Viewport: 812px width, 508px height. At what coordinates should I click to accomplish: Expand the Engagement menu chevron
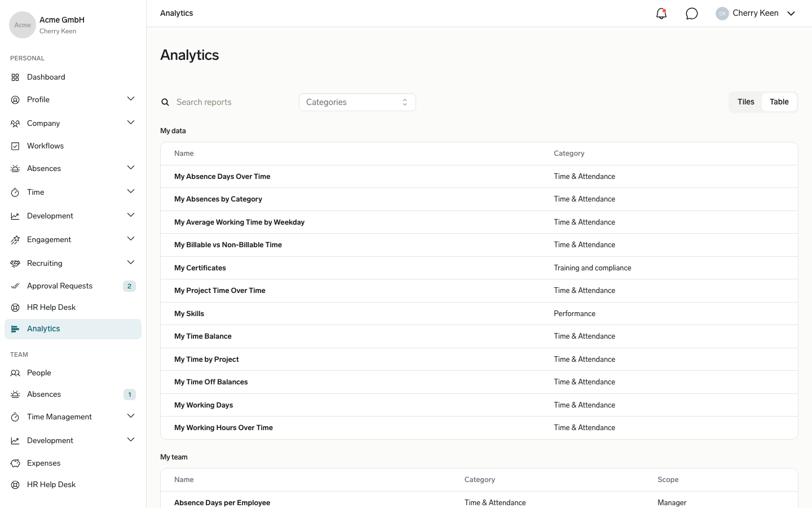[x=131, y=239]
